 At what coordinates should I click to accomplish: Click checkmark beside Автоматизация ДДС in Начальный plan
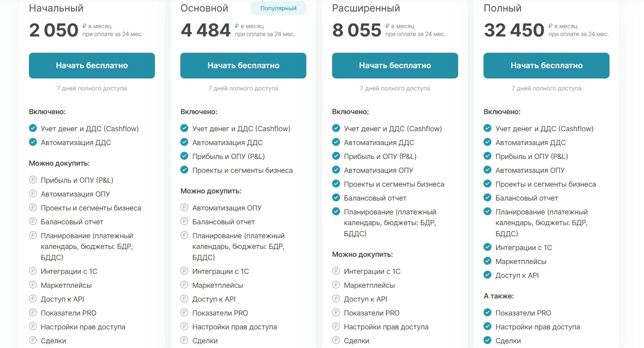coord(33,142)
